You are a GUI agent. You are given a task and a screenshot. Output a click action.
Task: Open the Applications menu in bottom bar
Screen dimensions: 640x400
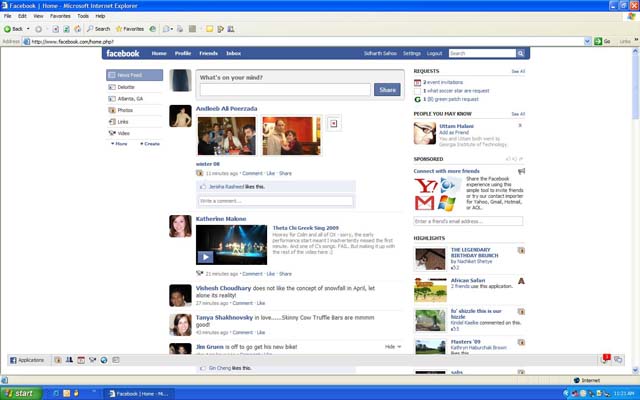(x=27, y=360)
